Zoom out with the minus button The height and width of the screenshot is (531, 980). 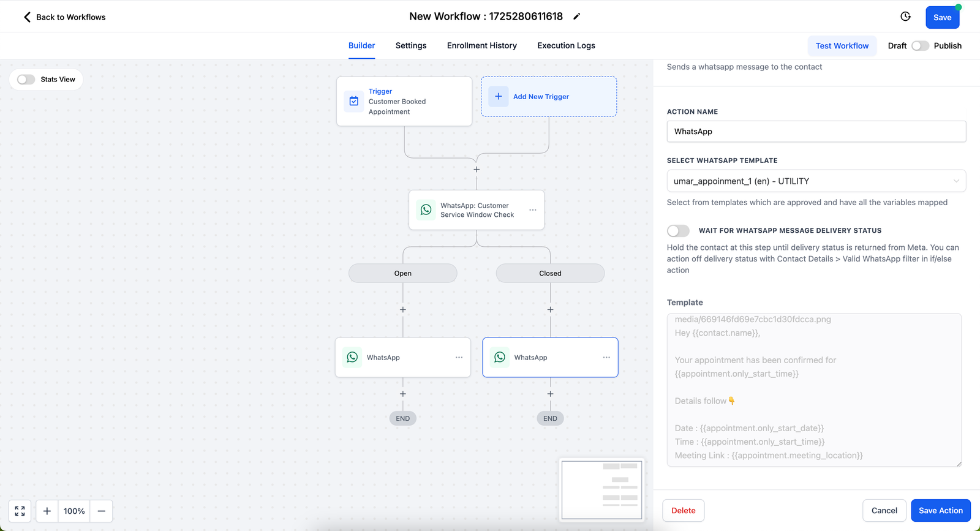point(102,511)
